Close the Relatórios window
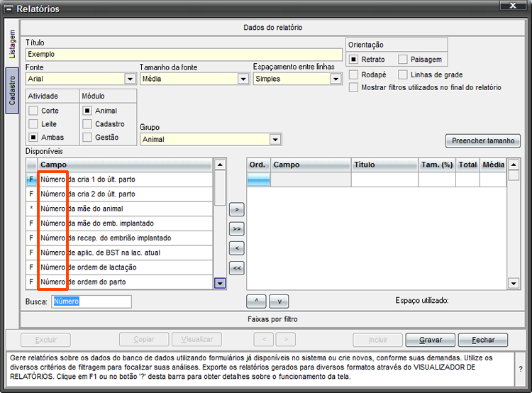The image size is (532, 393). coord(513,6)
